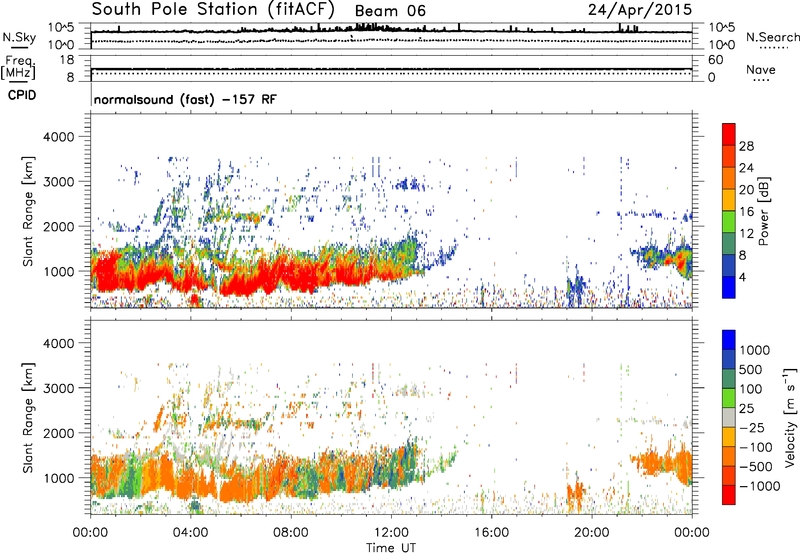The width and height of the screenshot is (800, 554).
Task: Select the Velocity swatch between 100 and 500
Action: coord(729,380)
